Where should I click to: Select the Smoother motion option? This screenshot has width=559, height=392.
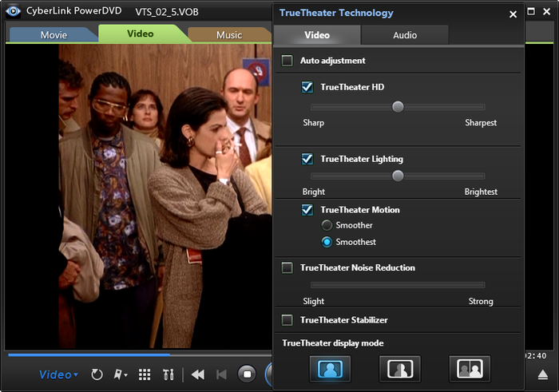(327, 225)
